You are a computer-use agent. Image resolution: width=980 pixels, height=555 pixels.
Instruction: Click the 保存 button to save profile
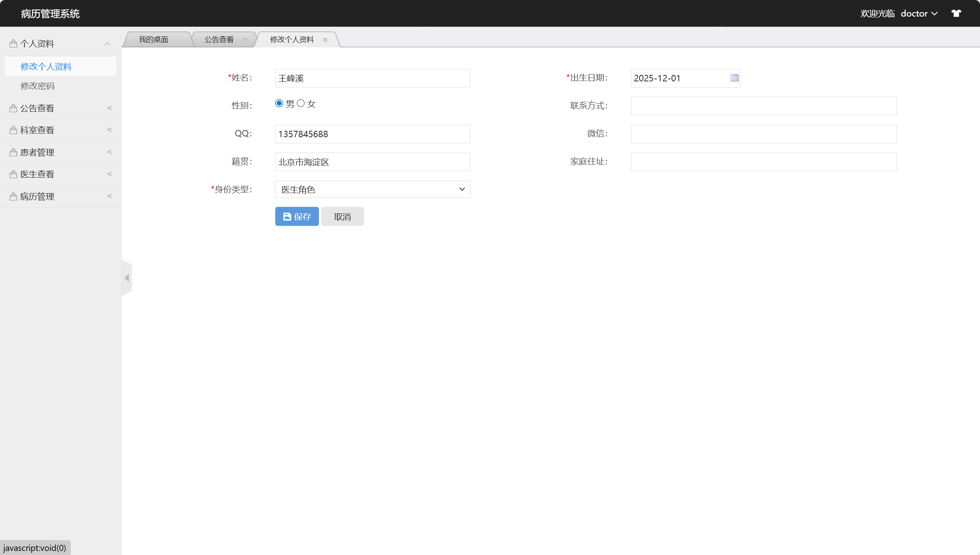point(297,216)
